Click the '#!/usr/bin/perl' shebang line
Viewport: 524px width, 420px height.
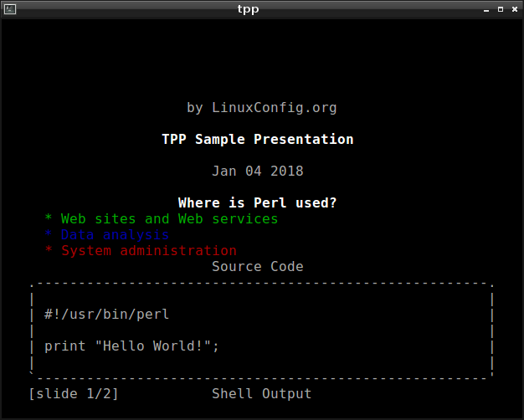click(106, 315)
